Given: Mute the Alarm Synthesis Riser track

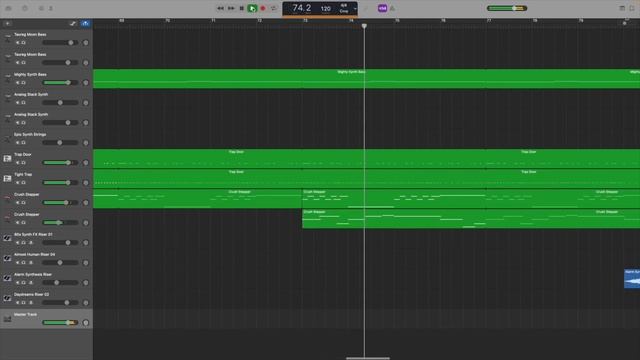Looking at the screenshot, I should pos(18,282).
